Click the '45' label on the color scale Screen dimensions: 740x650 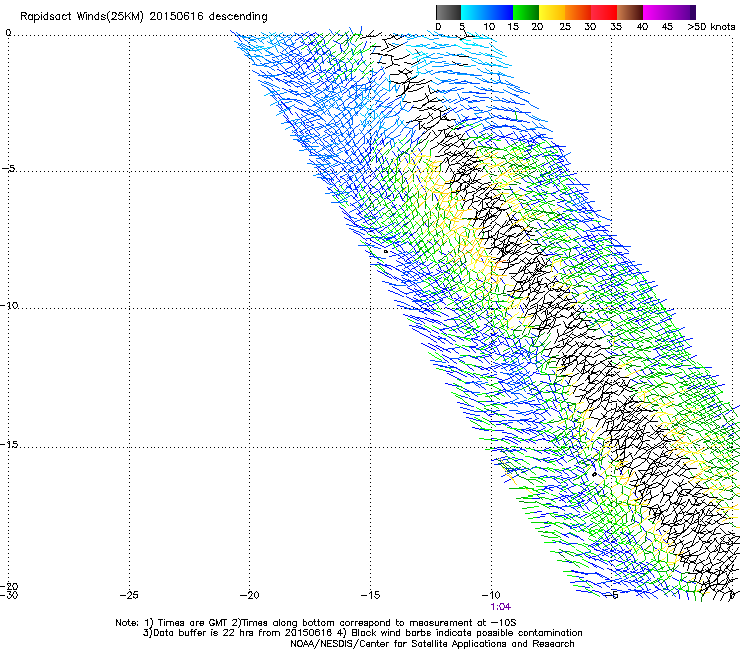tap(667, 27)
